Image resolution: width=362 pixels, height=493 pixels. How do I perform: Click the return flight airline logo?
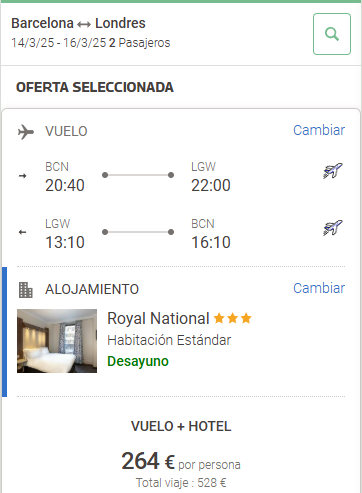pyautogui.click(x=333, y=228)
